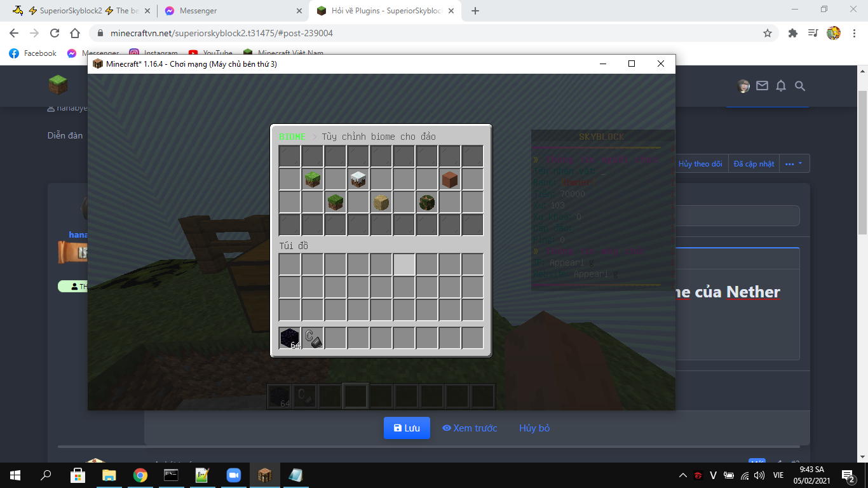868x488 pixels.
Task: Click the Hủy bỏ cancel button
Action: (534, 428)
